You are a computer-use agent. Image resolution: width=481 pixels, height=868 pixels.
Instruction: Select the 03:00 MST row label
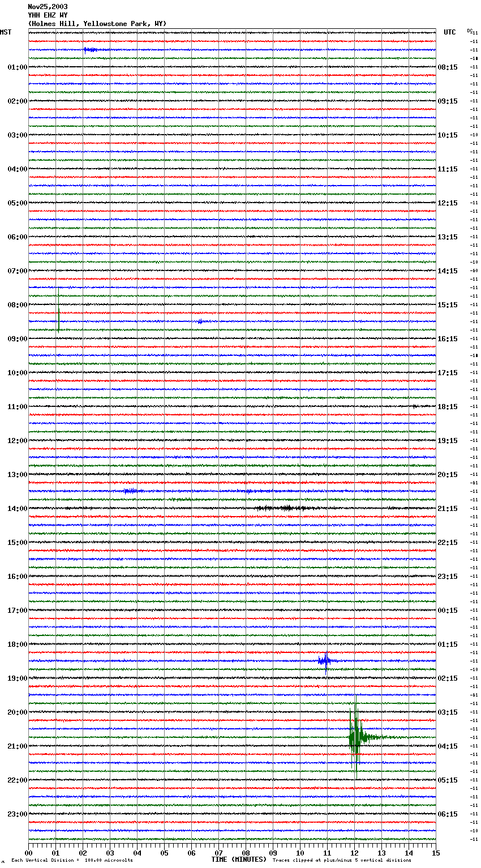tap(18, 135)
